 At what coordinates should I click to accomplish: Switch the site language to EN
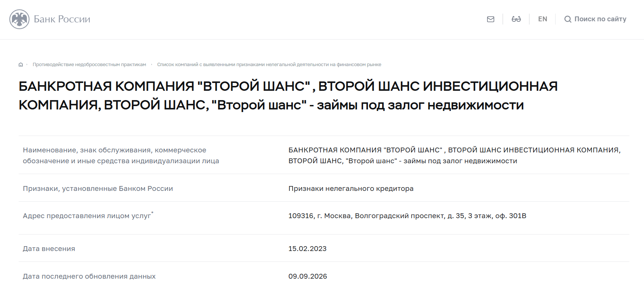click(542, 19)
